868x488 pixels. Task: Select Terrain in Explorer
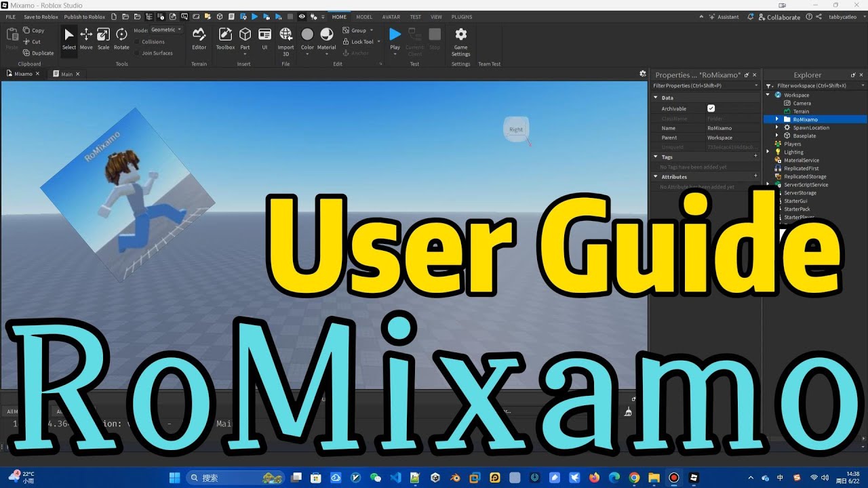pos(801,111)
